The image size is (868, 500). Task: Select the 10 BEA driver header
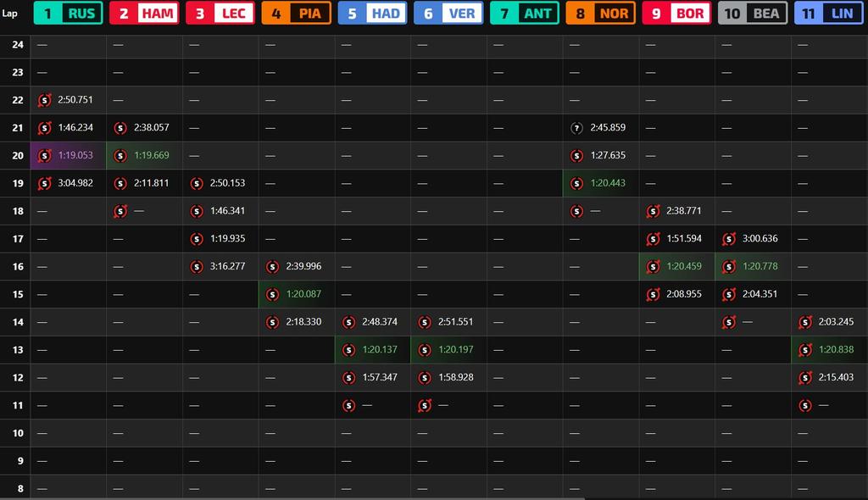pyautogui.click(x=753, y=13)
